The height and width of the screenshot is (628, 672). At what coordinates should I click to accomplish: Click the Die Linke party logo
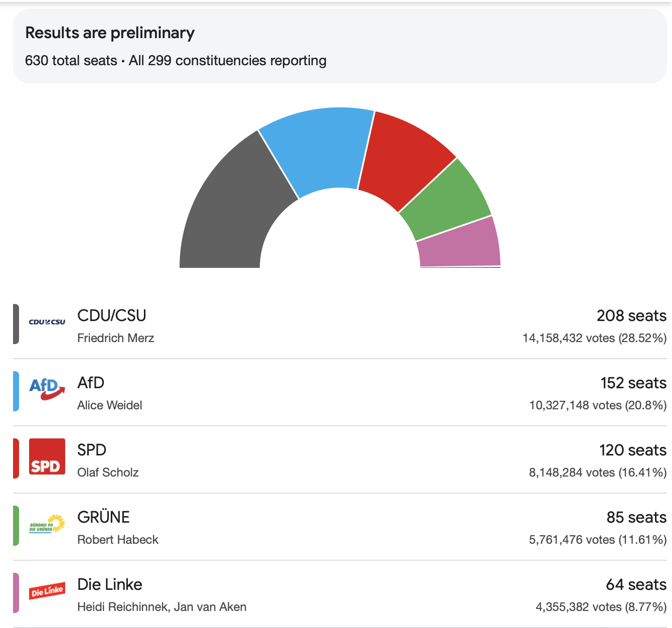47,591
